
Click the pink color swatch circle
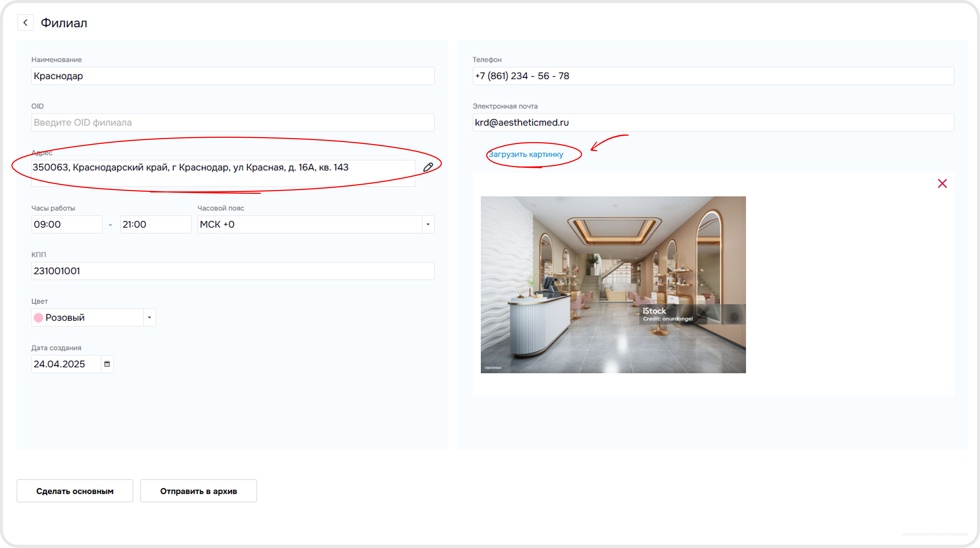pyautogui.click(x=38, y=317)
